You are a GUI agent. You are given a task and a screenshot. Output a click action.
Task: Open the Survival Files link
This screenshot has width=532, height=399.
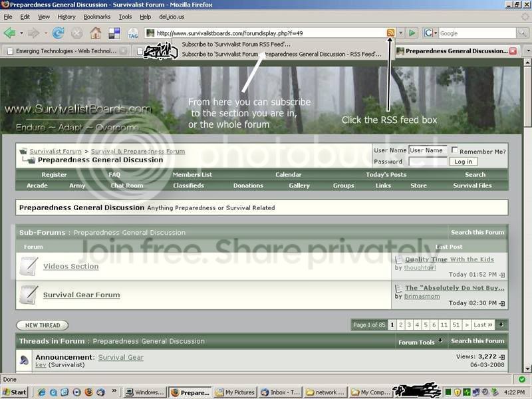pyautogui.click(x=472, y=186)
